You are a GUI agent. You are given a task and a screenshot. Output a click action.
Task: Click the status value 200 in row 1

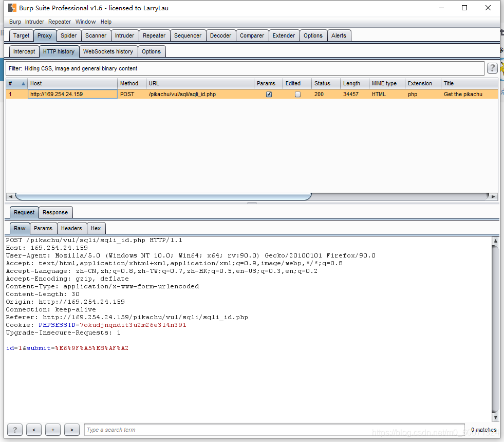(x=319, y=94)
